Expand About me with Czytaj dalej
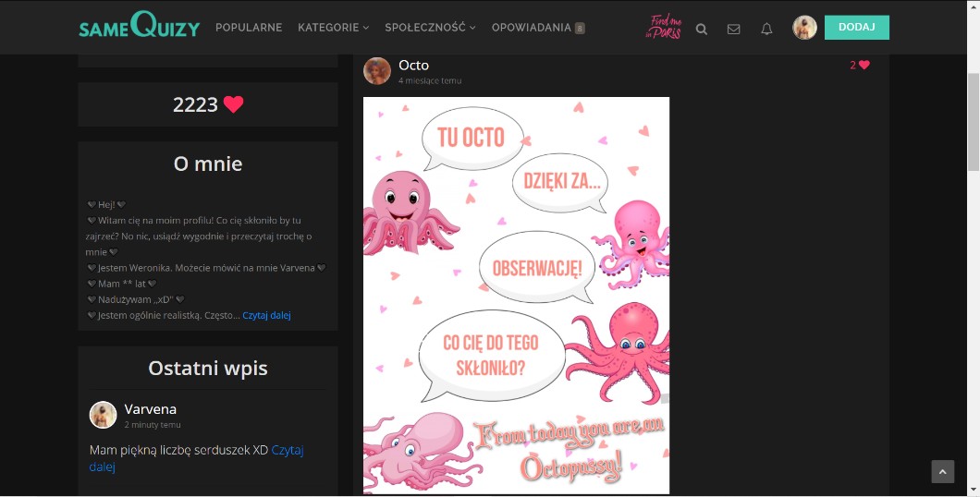This screenshot has width=980, height=497. 266,315
